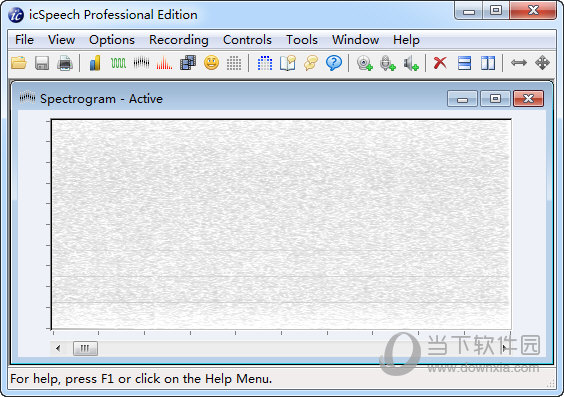The width and height of the screenshot is (564, 397).
Task: Minimize the icSpeech main window
Action: point(468,11)
